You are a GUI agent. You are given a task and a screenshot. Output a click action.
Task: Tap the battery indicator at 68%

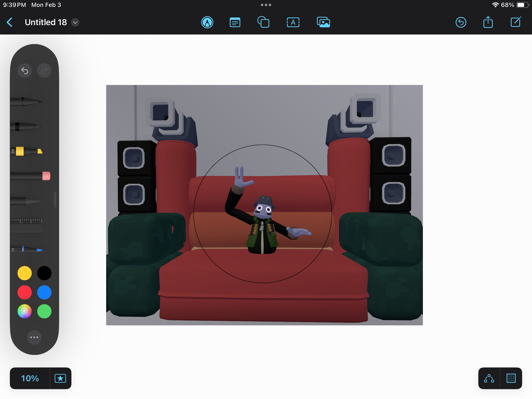(522, 5)
